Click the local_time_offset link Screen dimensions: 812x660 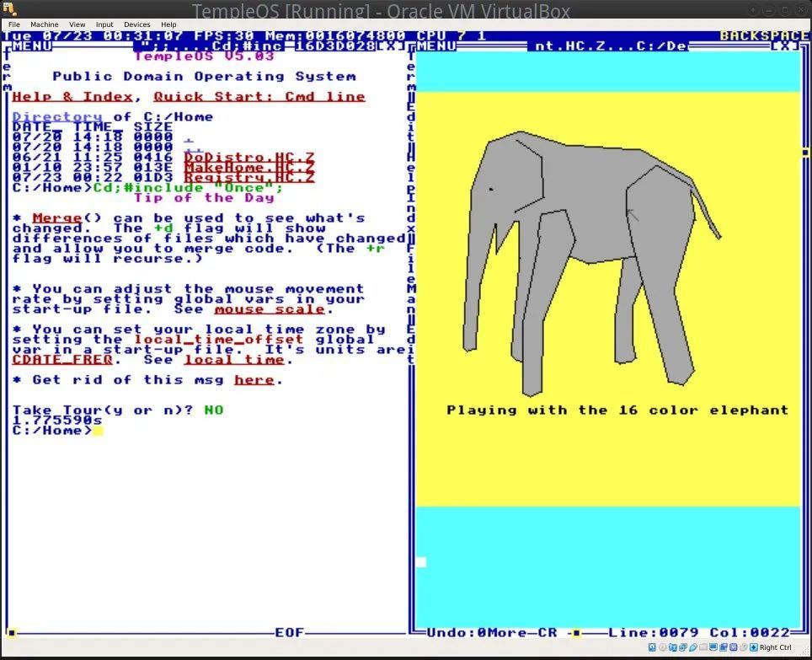click(218, 340)
